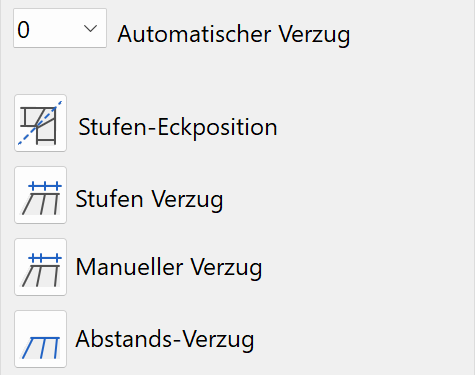
Task: Open the step Verzug function below Stufen-Eckposition
Action: pyautogui.click(x=40, y=195)
